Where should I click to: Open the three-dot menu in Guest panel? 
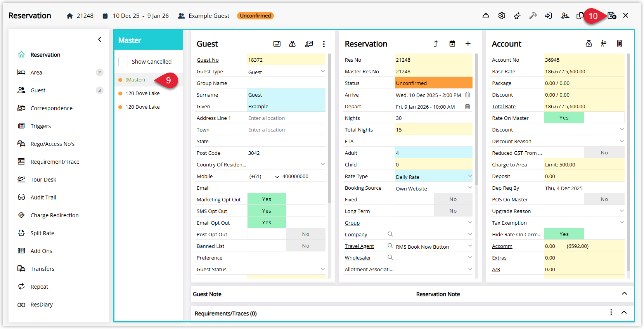(324, 44)
